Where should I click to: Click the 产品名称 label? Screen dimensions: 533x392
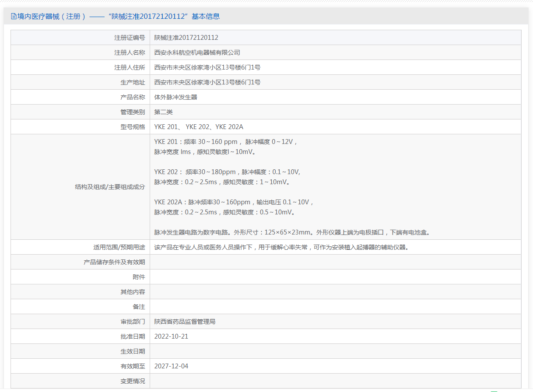pyautogui.click(x=133, y=97)
